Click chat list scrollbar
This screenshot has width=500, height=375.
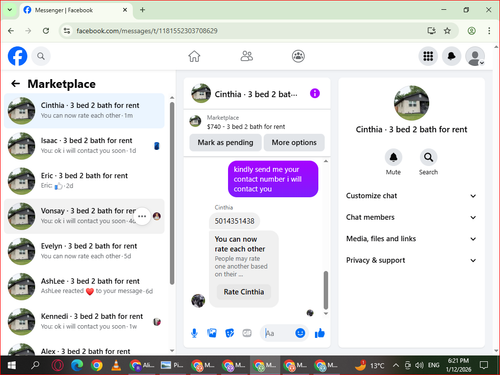[x=172, y=193]
